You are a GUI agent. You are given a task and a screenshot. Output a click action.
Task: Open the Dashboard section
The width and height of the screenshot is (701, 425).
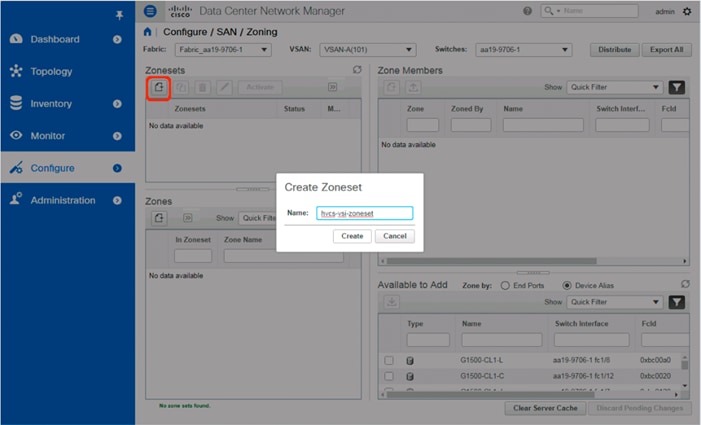point(55,39)
